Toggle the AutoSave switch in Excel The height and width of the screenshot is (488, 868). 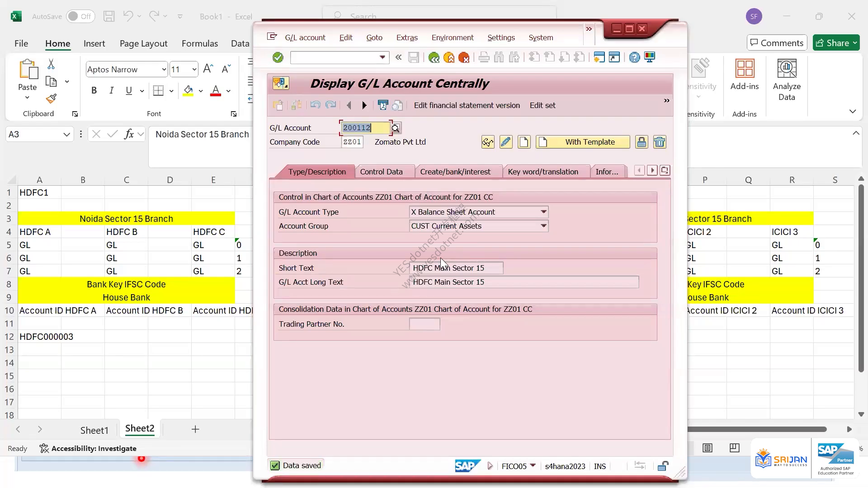(80, 16)
